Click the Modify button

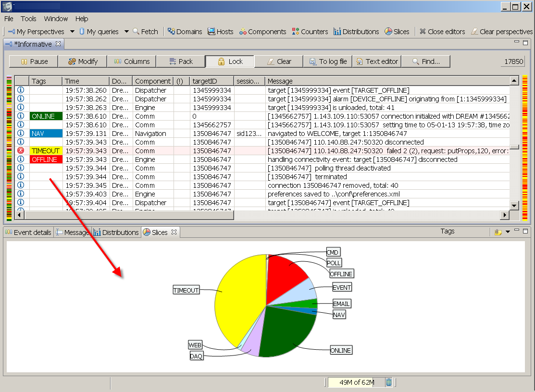coord(83,61)
